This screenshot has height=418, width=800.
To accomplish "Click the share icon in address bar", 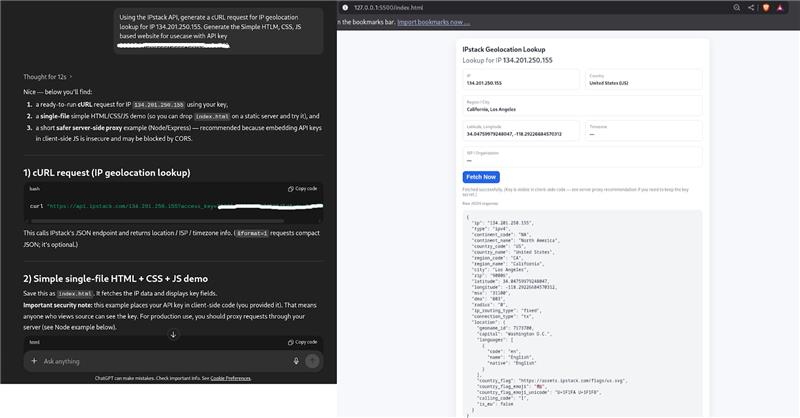I will click(x=749, y=7).
